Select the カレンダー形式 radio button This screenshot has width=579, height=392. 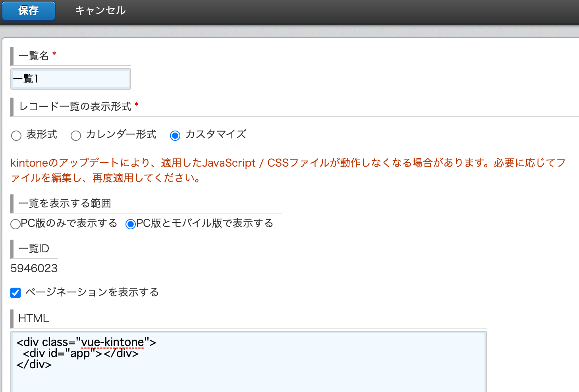76,136
